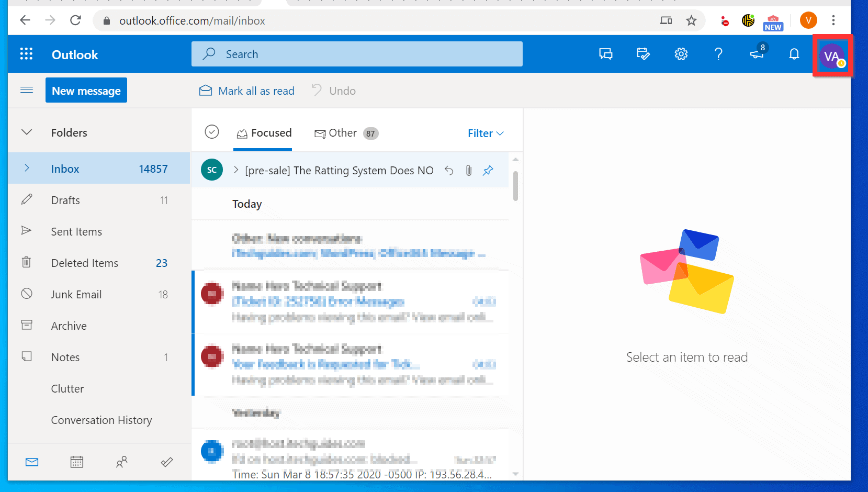Select the Focused tab

point(264,133)
